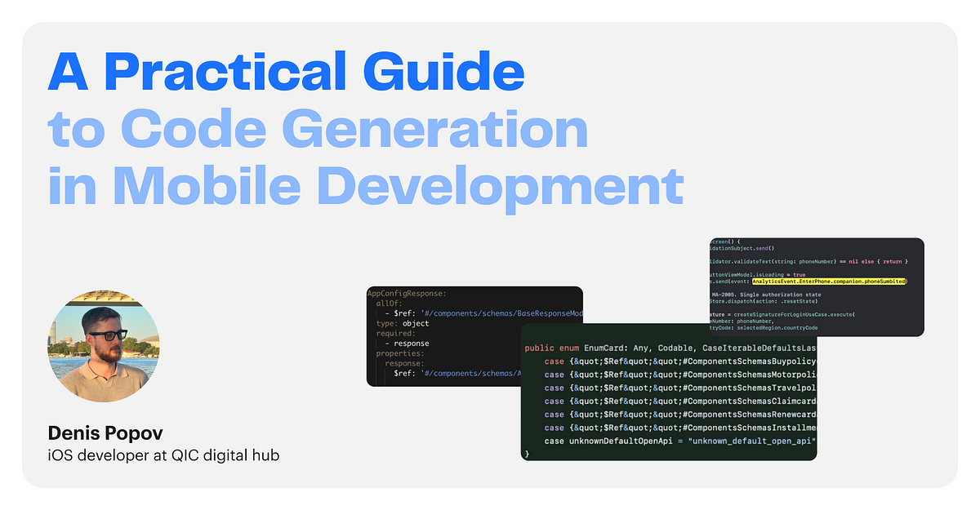This screenshot has width=980, height=510.
Task: Expand the 'allOf:' YAML section
Action: pos(389,303)
